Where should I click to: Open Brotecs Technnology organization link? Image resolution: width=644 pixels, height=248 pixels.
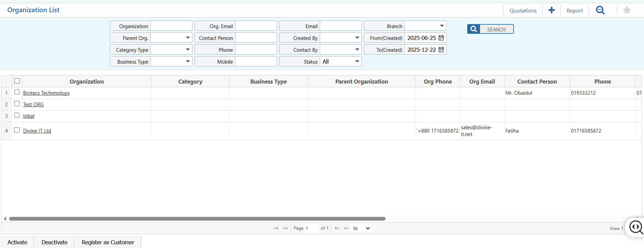tap(46, 93)
